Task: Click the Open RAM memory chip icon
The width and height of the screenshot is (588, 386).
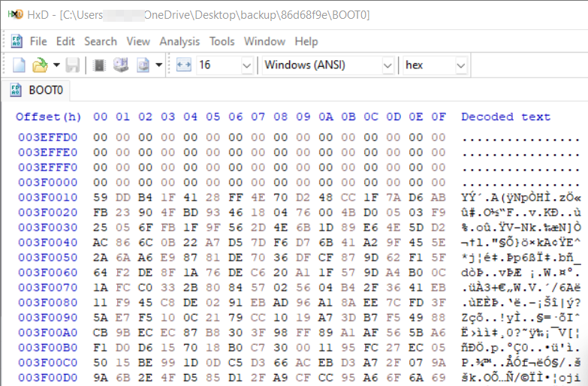Action: [x=99, y=65]
